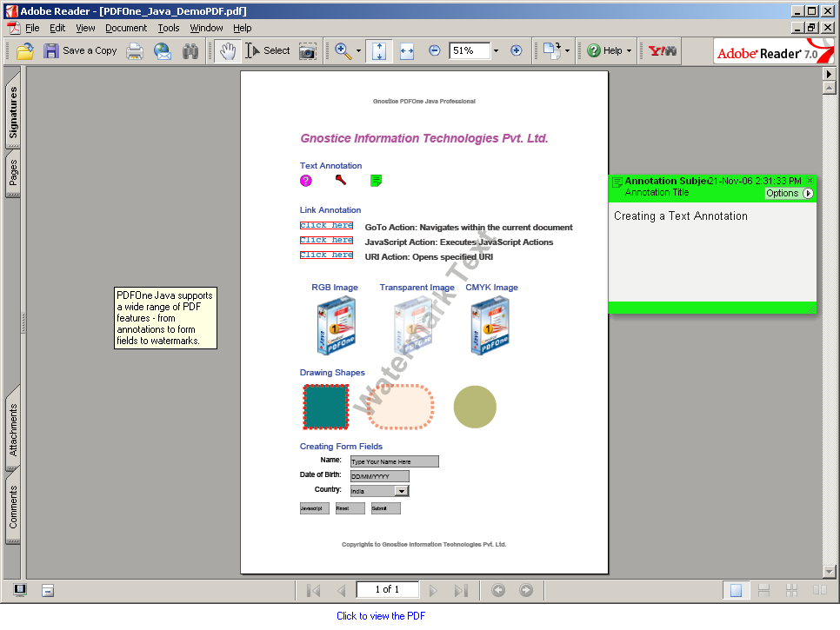Go to the first page
The image size is (840, 630).
(313, 590)
